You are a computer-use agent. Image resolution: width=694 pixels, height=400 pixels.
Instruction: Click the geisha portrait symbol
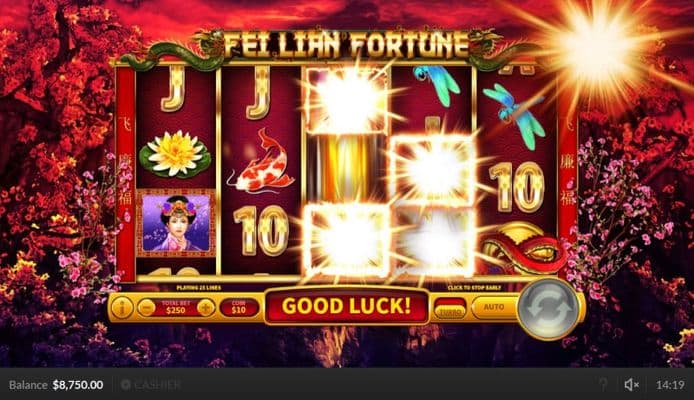coord(176,223)
